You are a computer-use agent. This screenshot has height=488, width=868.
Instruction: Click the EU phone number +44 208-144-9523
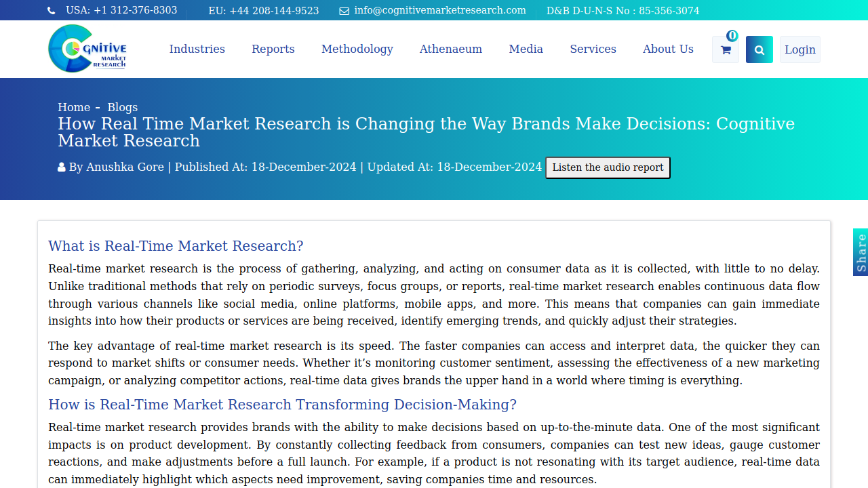pos(264,11)
